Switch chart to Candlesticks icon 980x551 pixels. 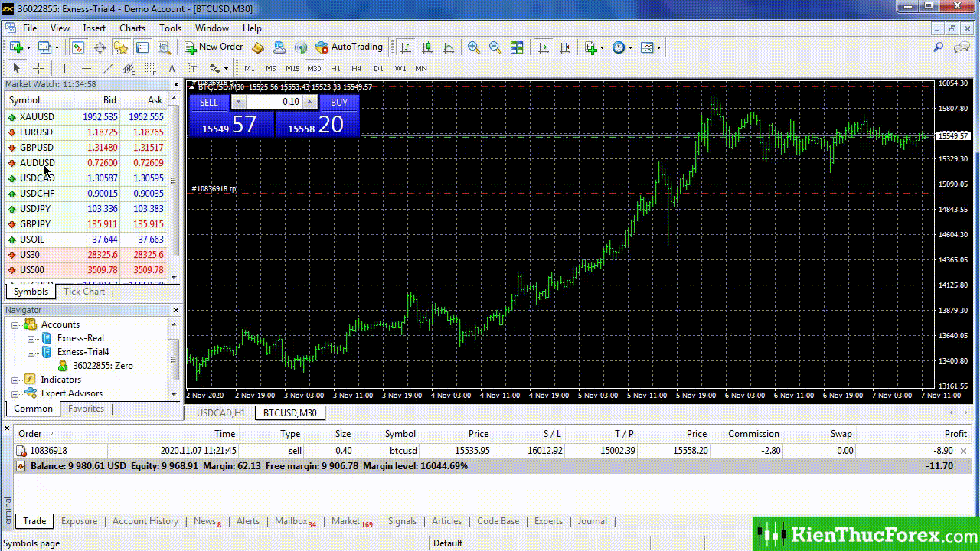coord(427,47)
